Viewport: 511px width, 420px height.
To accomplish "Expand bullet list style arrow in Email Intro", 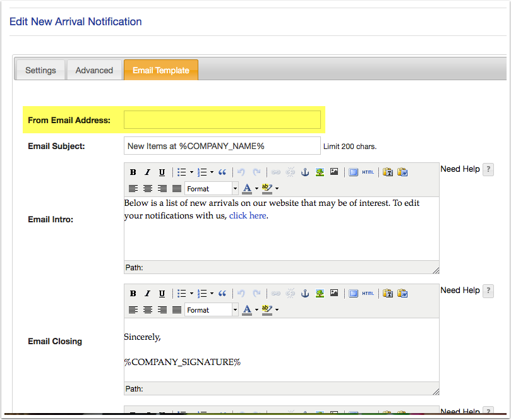I will coord(191,172).
